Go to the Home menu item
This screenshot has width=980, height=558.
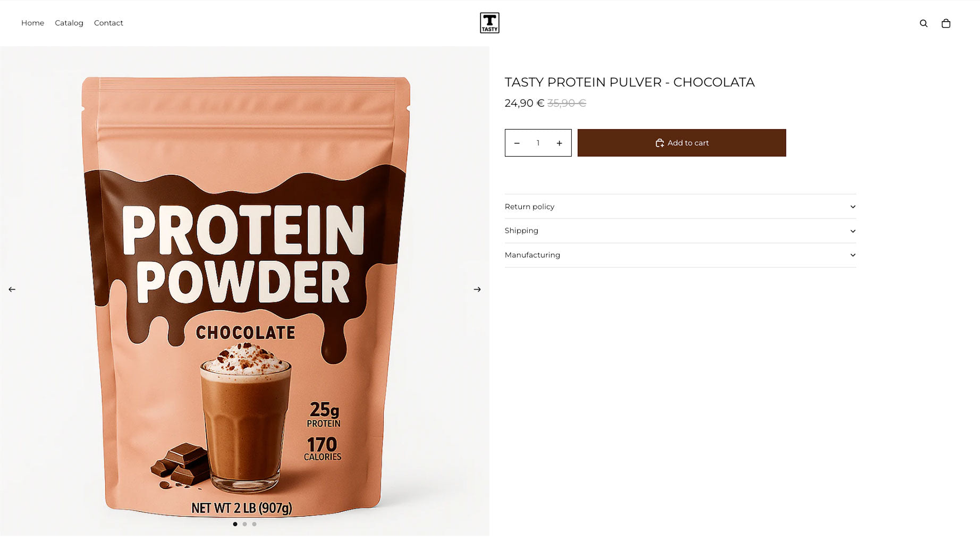pyautogui.click(x=32, y=23)
